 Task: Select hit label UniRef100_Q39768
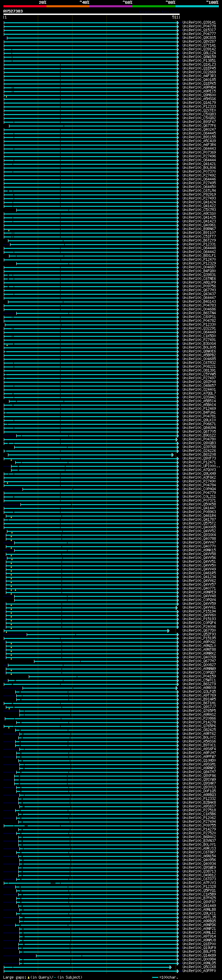(x=199, y=447)
